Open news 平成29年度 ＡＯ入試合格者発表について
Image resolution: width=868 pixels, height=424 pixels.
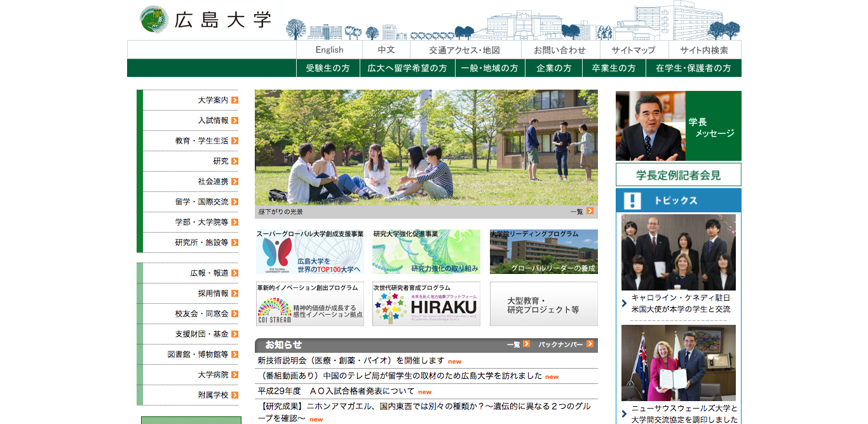tap(336, 391)
